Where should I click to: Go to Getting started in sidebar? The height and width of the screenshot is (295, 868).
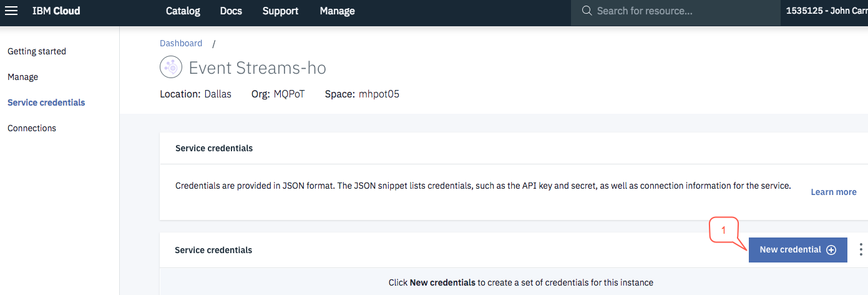point(37,51)
